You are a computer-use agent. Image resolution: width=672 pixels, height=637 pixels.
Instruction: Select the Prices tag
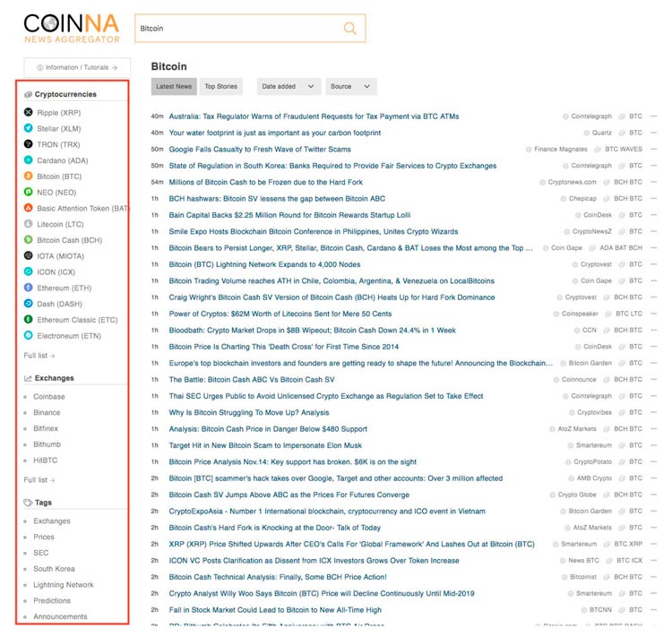[44, 537]
